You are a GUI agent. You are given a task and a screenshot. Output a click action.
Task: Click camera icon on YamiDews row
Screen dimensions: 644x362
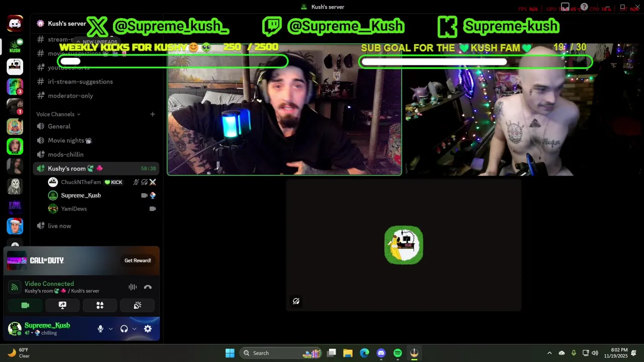(152, 209)
